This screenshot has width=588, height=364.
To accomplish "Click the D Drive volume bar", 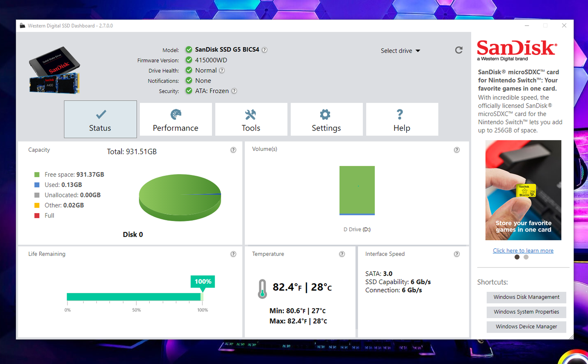I will click(357, 190).
